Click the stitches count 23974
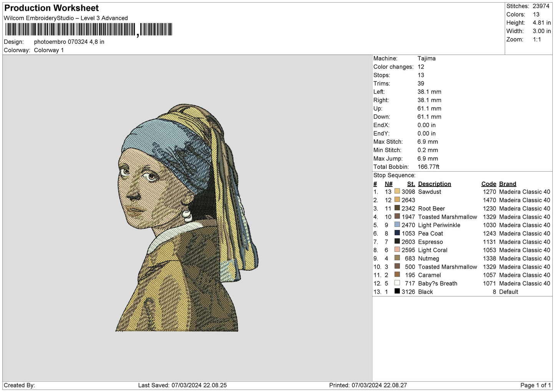 pos(541,6)
